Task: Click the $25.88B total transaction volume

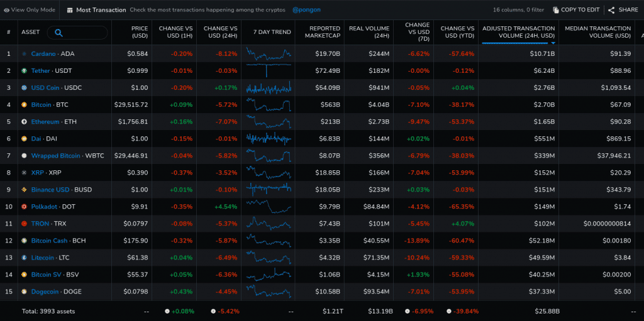Action: pyautogui.click(x=547, y=312)
